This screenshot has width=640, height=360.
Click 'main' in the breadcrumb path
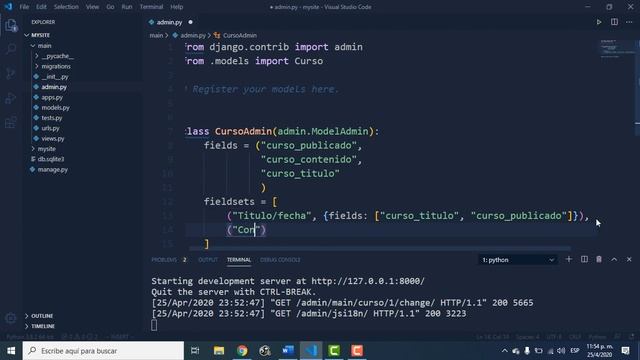click(x=156, y=36)
